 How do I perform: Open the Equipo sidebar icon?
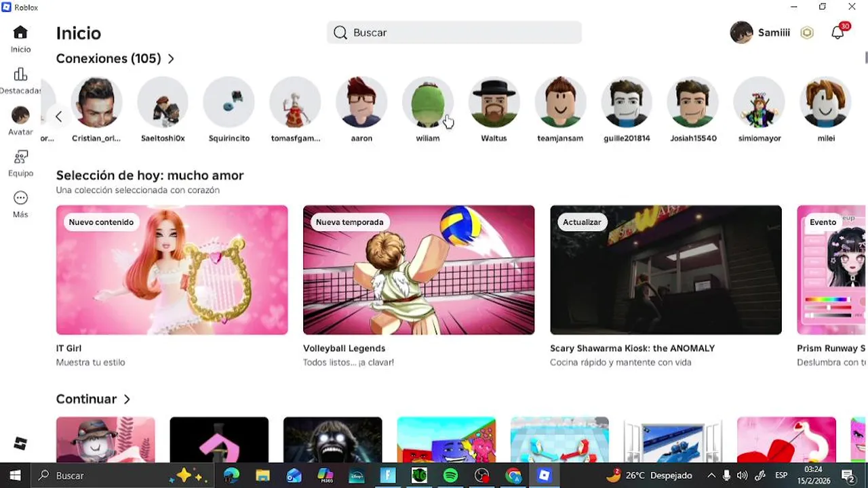pyautogui.click(x=20, y=157)
